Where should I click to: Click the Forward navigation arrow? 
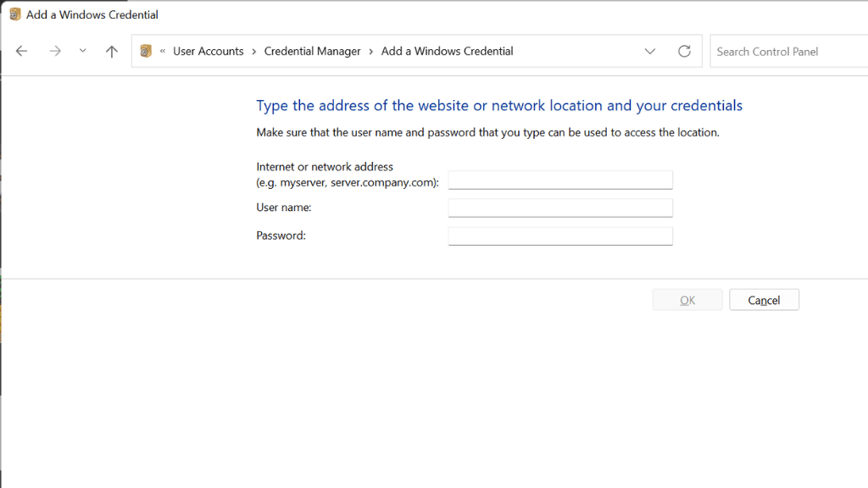pyautogui.click(x=55, y=52)
